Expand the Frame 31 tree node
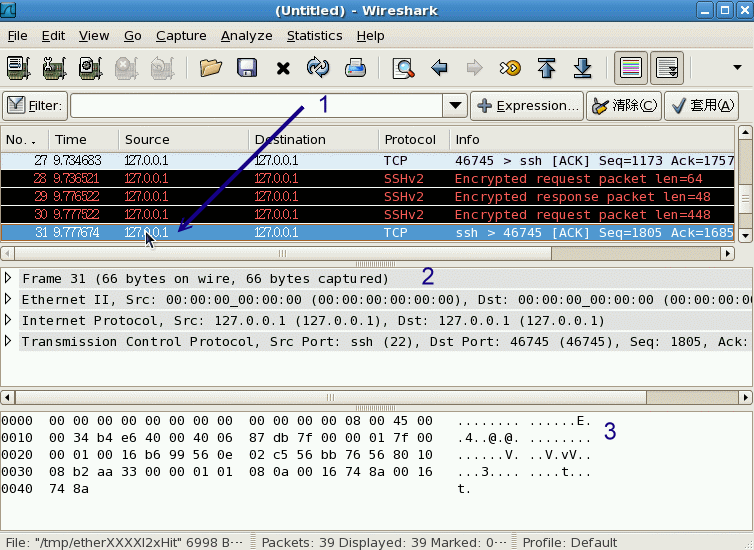754x550 pixels. pyautogui.click(x=8, y=278)
